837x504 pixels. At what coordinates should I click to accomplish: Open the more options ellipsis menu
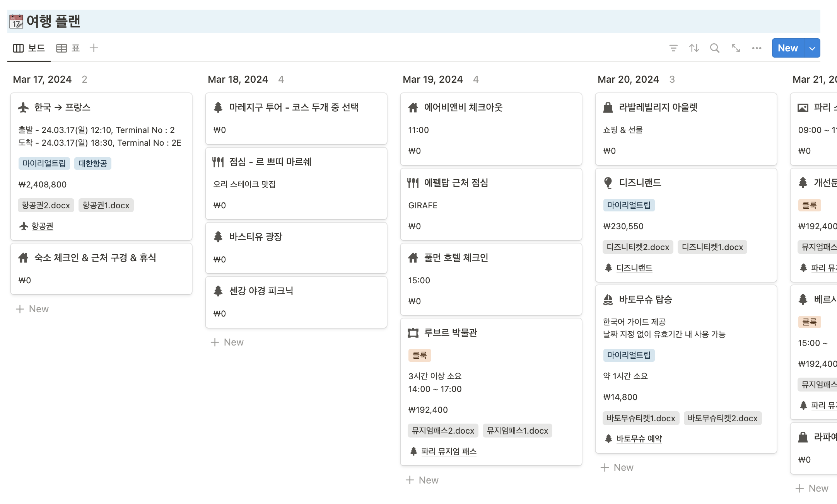click(x=757, y=48)
